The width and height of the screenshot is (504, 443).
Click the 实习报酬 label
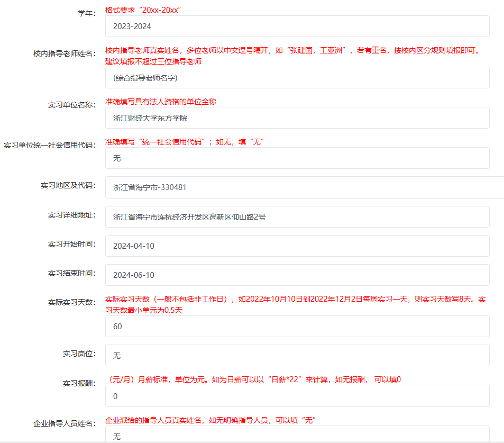tap(79, 383)
